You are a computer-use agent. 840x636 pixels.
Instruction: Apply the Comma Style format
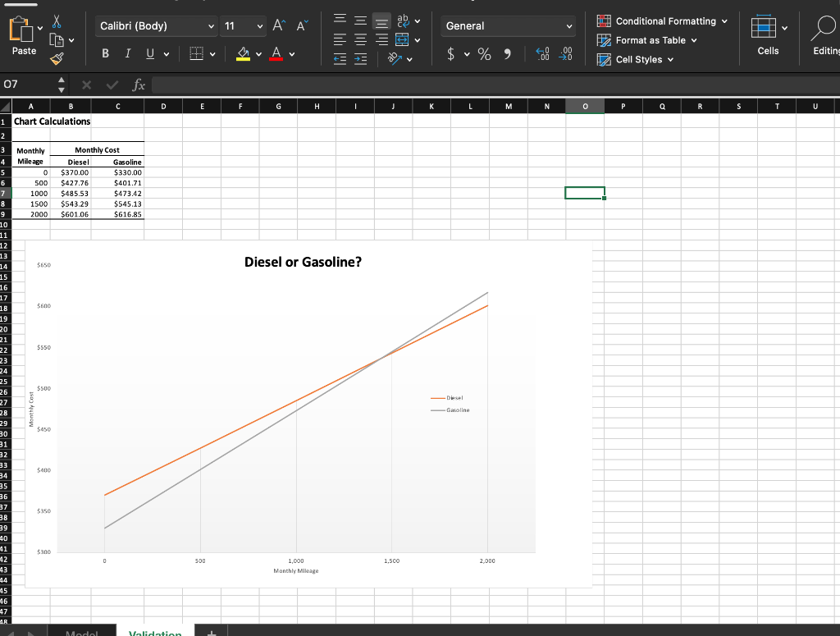(507, 53)
